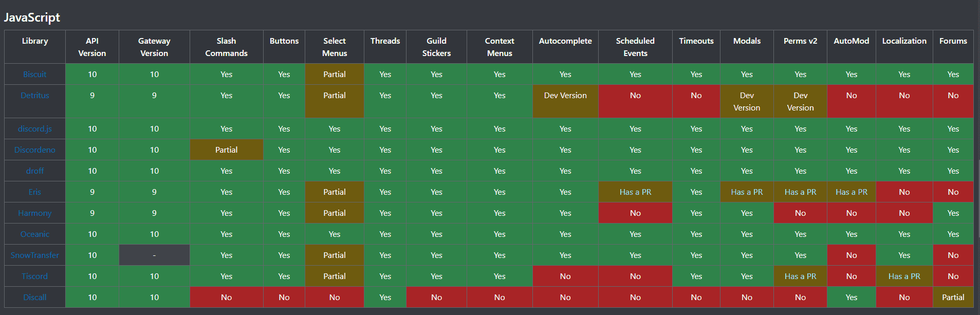
Task: Click the JavaScript section heading
Action: point(32,17)
